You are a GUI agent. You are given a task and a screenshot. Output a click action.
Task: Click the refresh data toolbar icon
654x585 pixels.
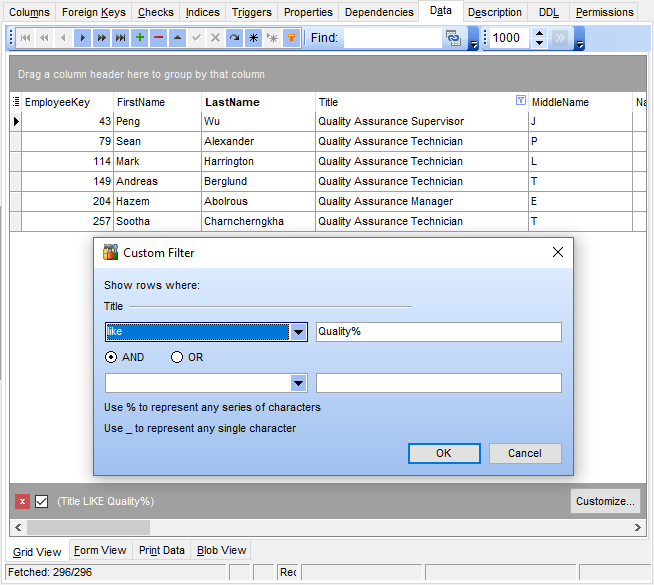tap(234, 38)
